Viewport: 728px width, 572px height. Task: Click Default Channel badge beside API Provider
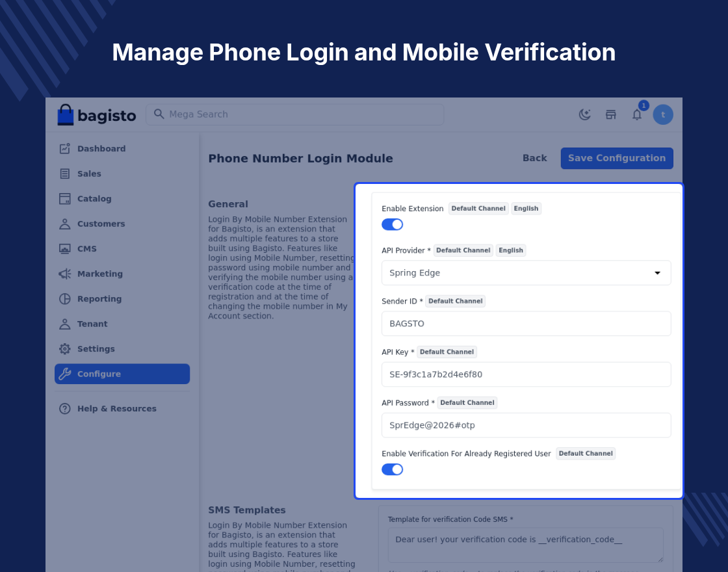[463, 250]
